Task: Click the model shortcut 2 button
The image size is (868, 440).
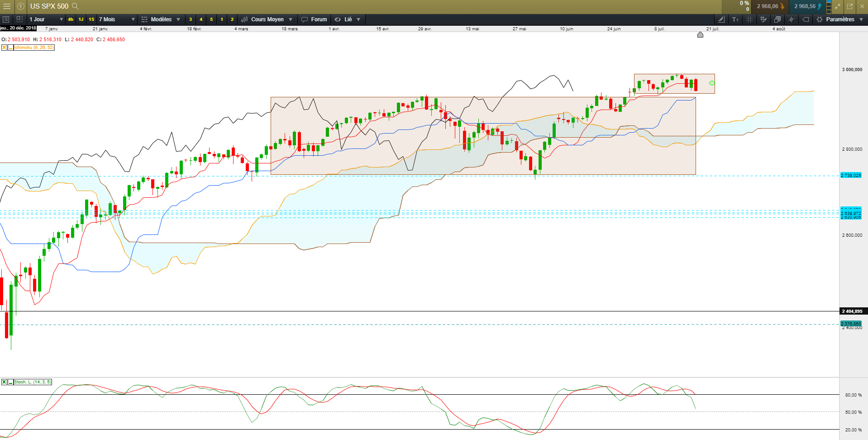Action: (x=232, y=19)
